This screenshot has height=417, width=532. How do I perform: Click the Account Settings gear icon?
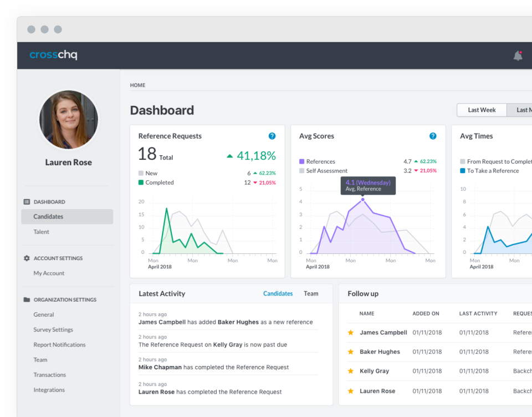click(27, 258)
